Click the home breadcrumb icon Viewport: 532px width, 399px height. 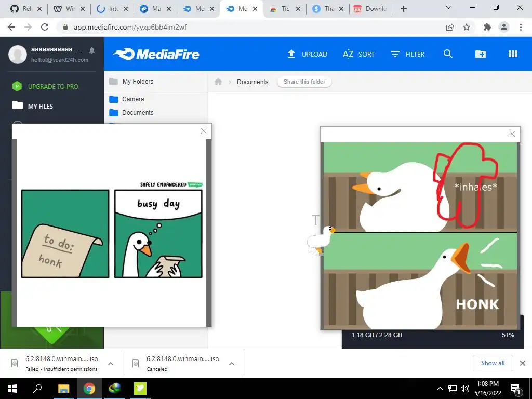[x=218, y=82]
